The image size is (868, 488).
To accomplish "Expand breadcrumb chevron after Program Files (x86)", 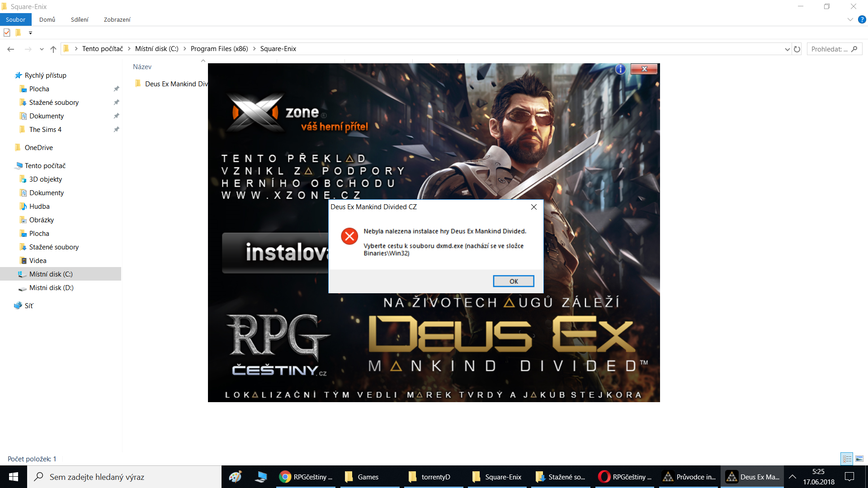I will [254, 49].
